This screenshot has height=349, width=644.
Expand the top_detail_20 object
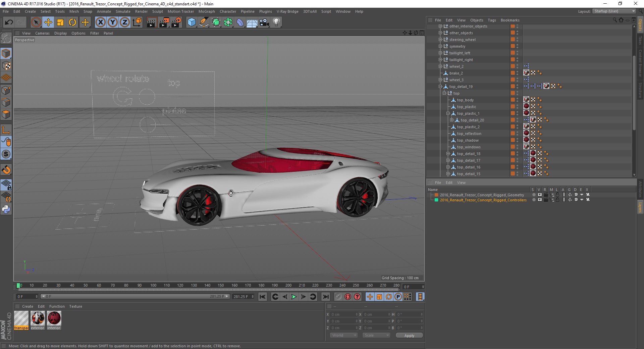[451, 120]
